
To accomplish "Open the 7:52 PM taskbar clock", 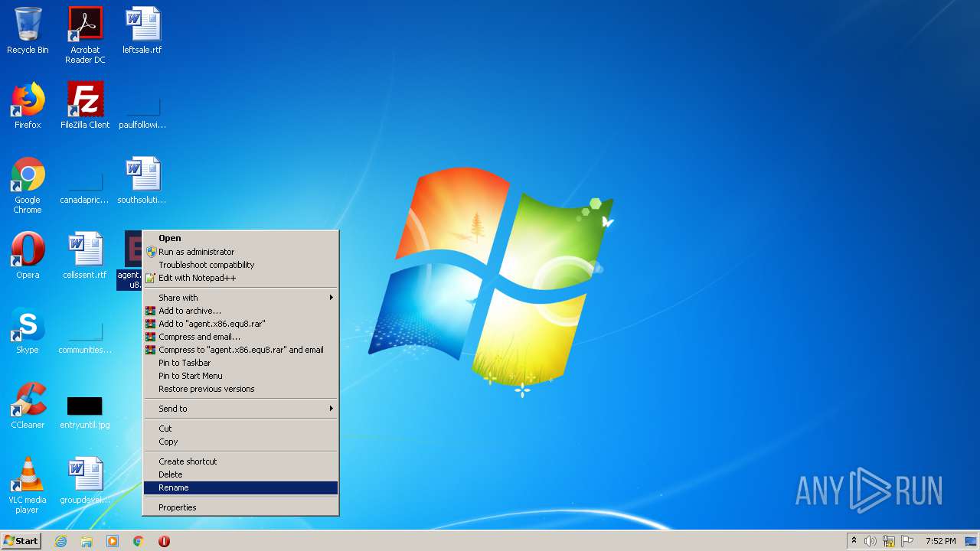I will tap(940, 541).
